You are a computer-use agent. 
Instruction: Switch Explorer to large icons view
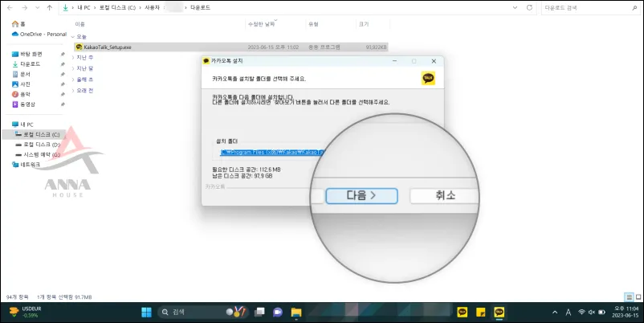638,296
